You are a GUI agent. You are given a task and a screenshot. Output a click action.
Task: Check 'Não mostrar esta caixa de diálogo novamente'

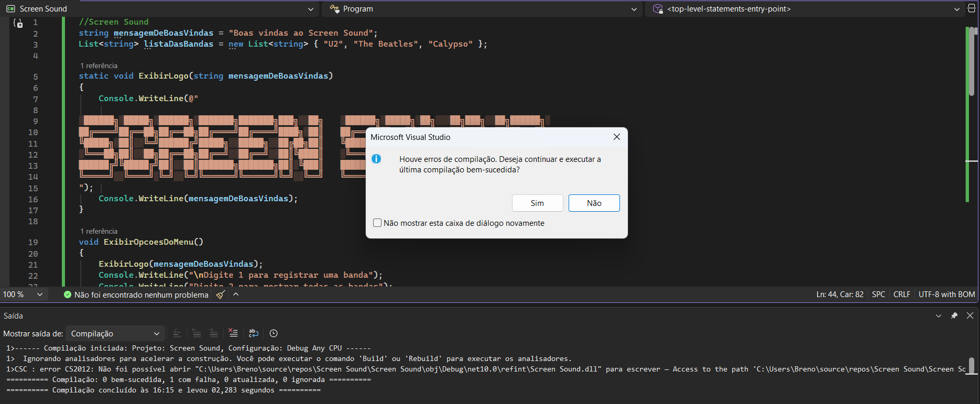click(x=377, y=223)
